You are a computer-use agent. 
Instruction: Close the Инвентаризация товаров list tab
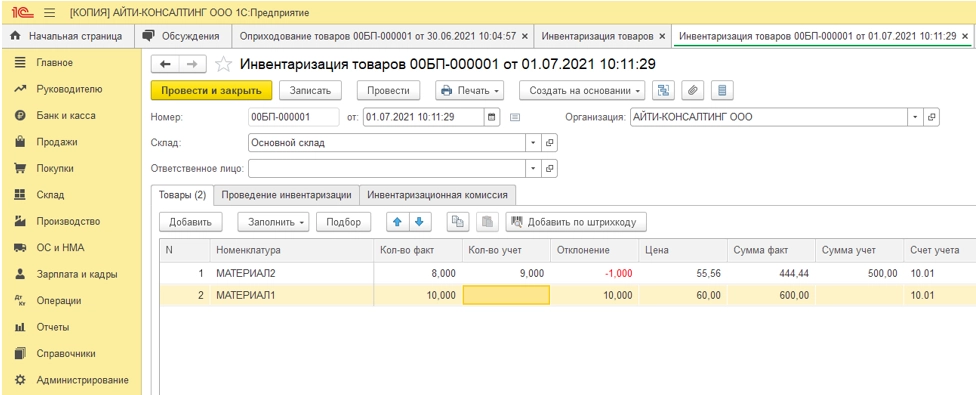(662, 36)
